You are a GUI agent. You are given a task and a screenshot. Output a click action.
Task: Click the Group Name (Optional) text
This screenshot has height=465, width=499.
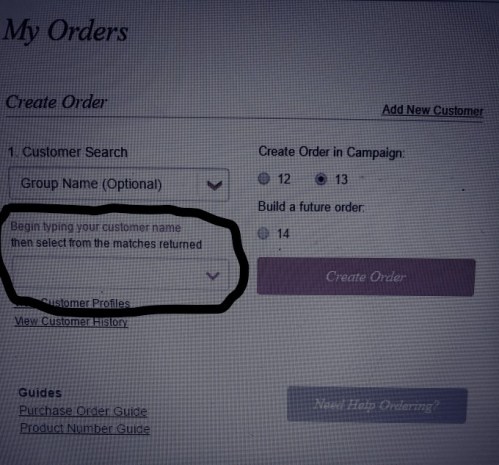coord(91,184)
